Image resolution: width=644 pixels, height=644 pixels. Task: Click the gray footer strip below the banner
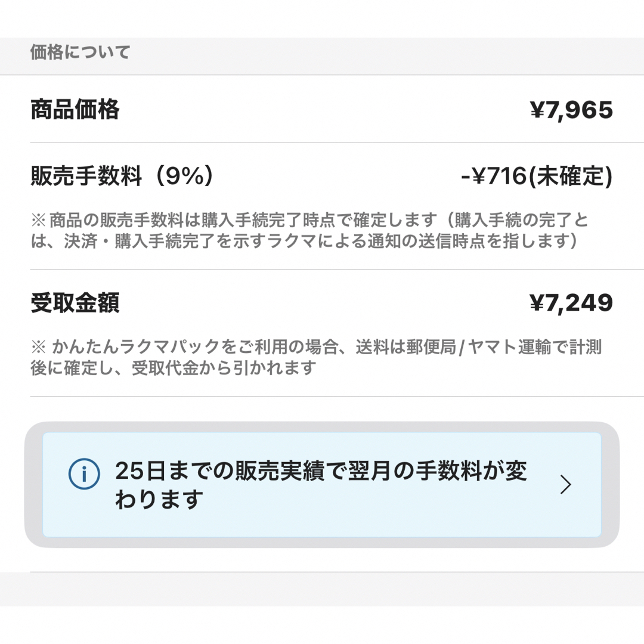pos(322,589)
